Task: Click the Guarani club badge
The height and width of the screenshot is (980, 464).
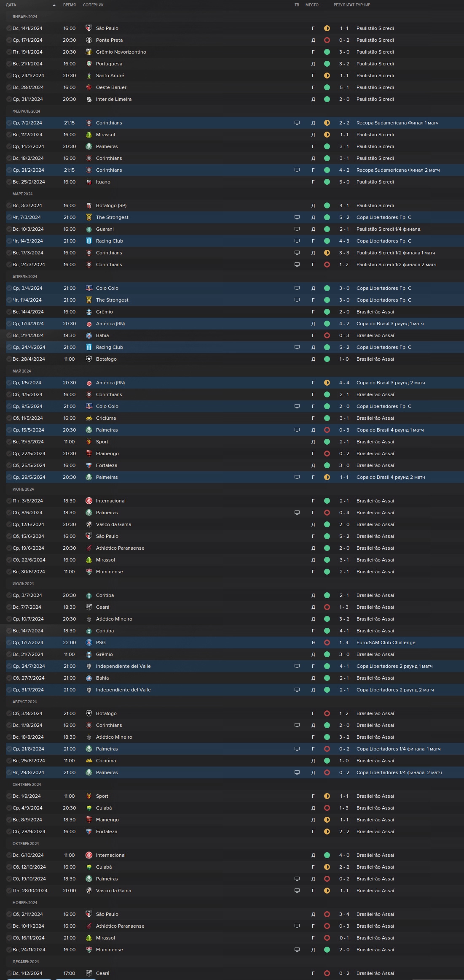Action: [x=89, y=229]
